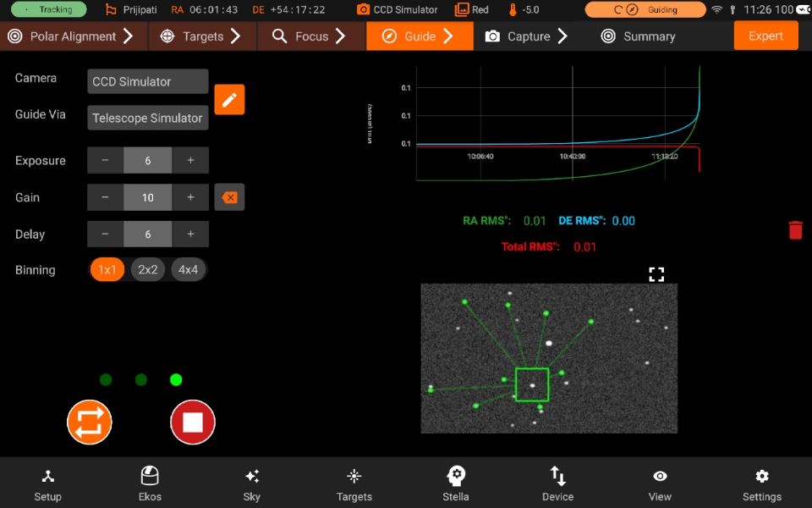
Task: Click the Wi-Fi status icon
Action: [716, 9]
